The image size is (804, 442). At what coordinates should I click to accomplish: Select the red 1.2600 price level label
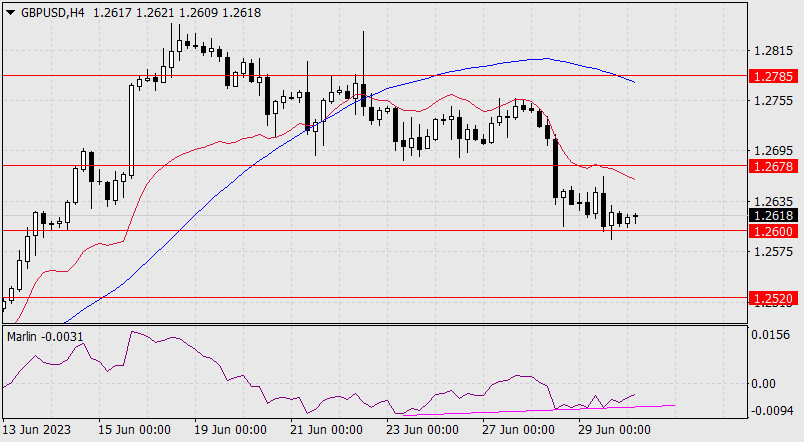[774, 231]
